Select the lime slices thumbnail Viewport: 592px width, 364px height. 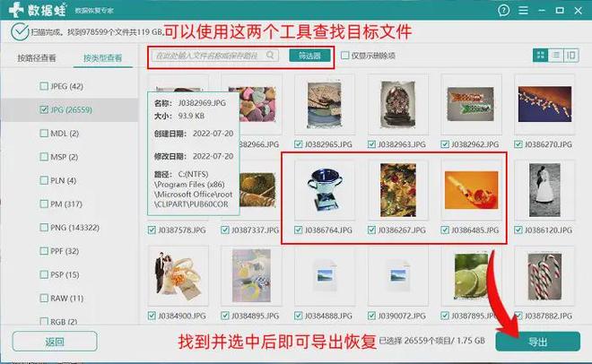pyautogui.click(x=472, y=276)
